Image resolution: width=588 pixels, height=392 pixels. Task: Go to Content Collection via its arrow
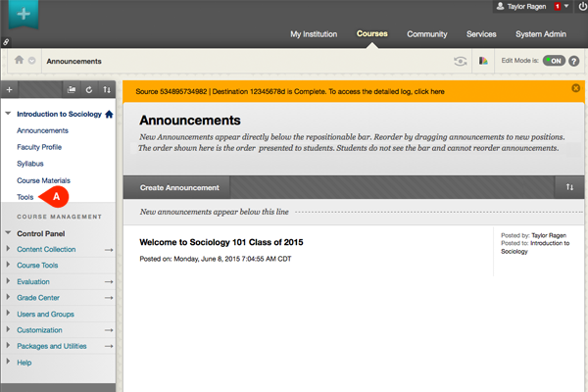tap(109, 250)
